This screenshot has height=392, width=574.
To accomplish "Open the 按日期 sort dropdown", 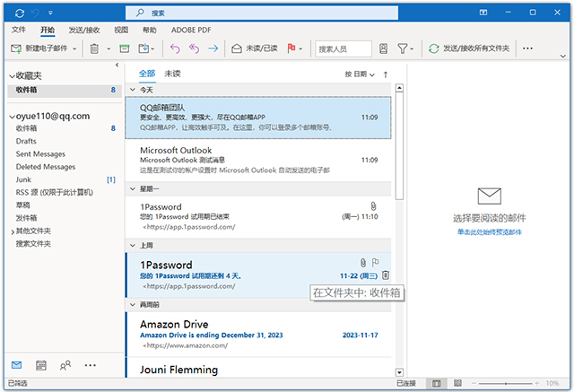I will (360, 74).
